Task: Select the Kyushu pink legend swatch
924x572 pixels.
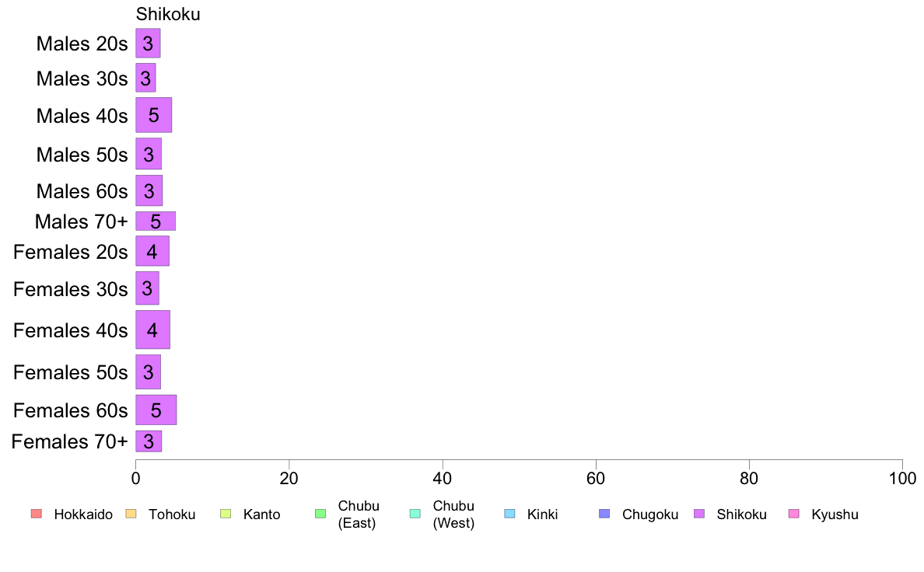Action: click(794, 514)
